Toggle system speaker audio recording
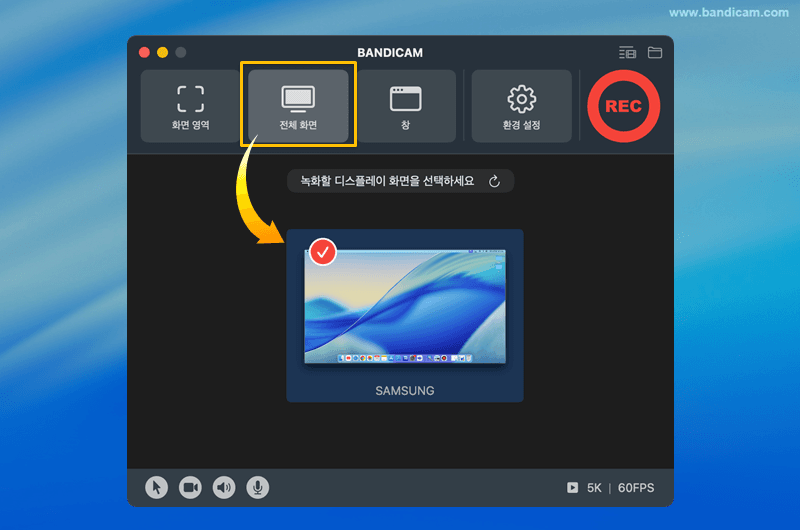This screenshot has height=530, width=800. coord(224,488)
